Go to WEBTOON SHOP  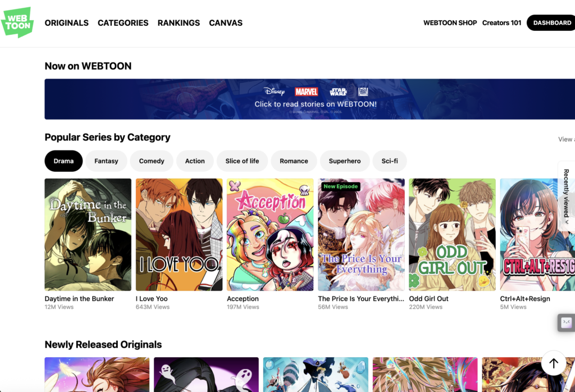(x=450, y=22)
